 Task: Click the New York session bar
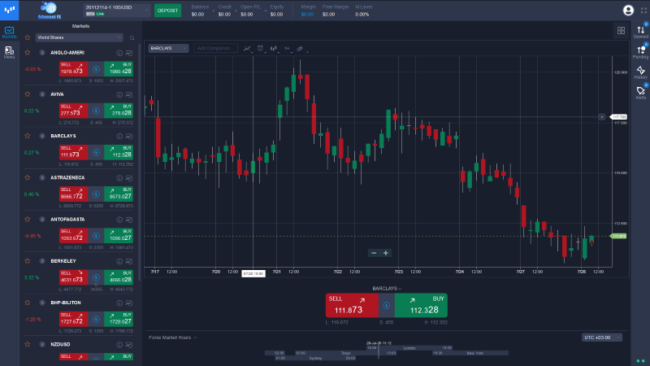coord(471,353)
